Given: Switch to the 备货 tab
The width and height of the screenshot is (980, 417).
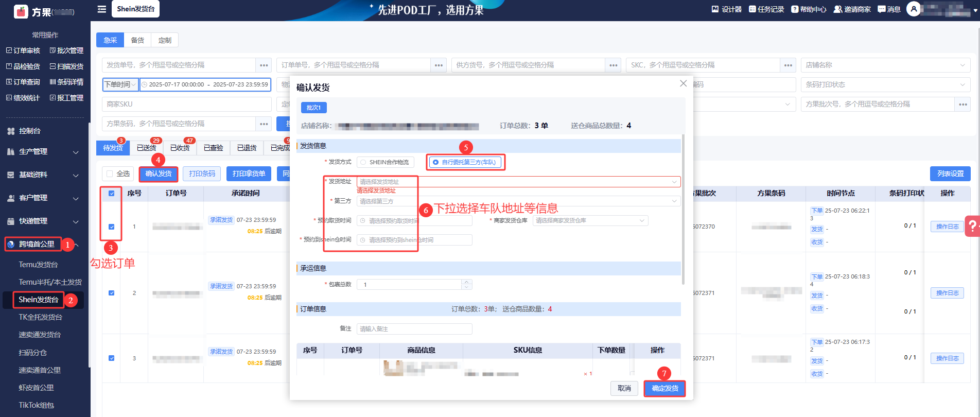Looking at the screenshot, I should click(x=137, y=40).
